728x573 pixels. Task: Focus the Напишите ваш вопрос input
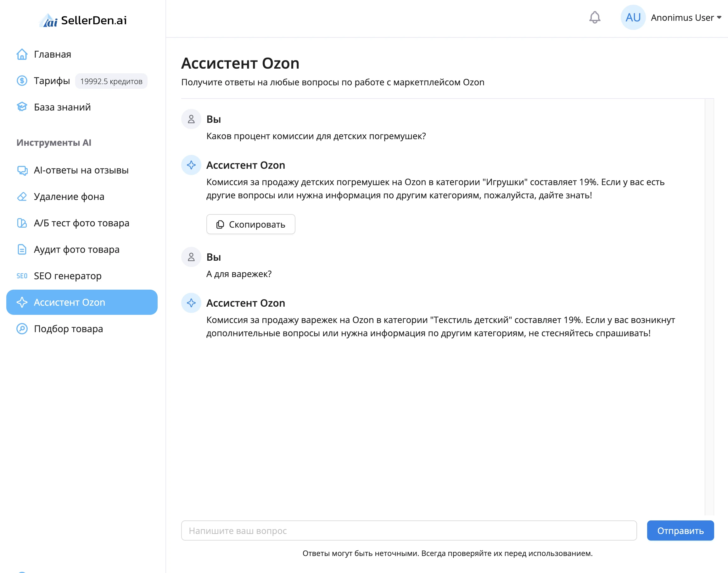(409, 530)
